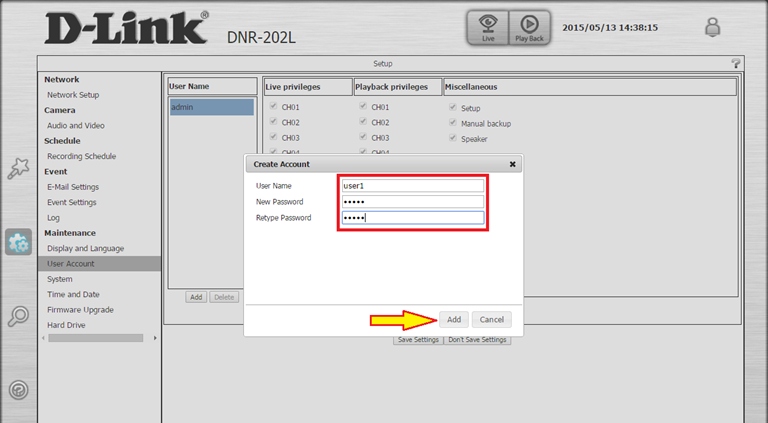Select Recording Schedule menu item
This screenshot has width=768, height=423.
(x=81, y=156)
